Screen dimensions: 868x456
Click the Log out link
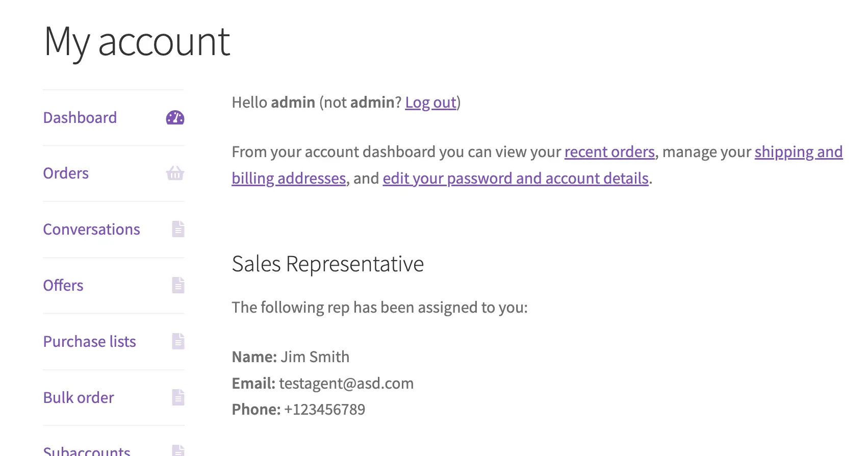tap(431, 103)
